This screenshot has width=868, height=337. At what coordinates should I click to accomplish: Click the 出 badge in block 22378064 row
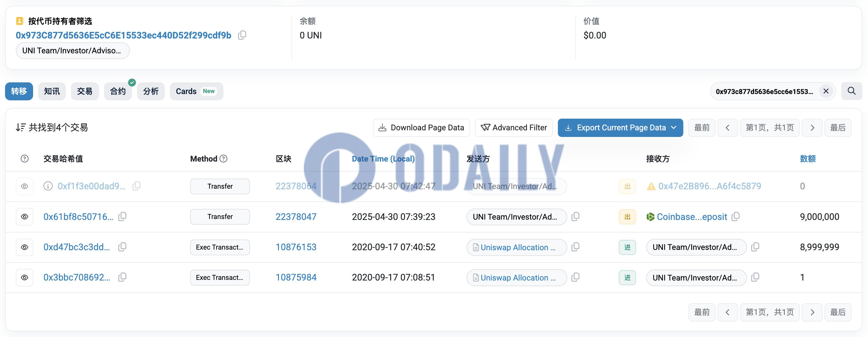click(628, 186)
